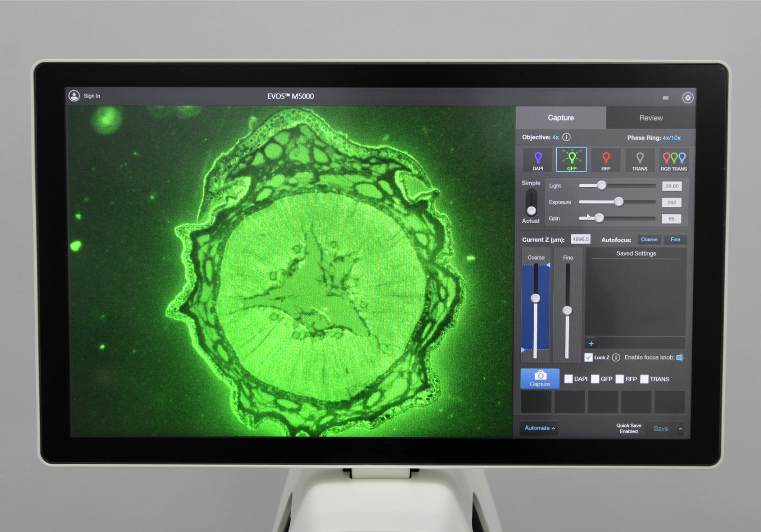The image size is (761, 532).
Task: Check the DAPI capture checkbox
Action: tap(568, 379)
